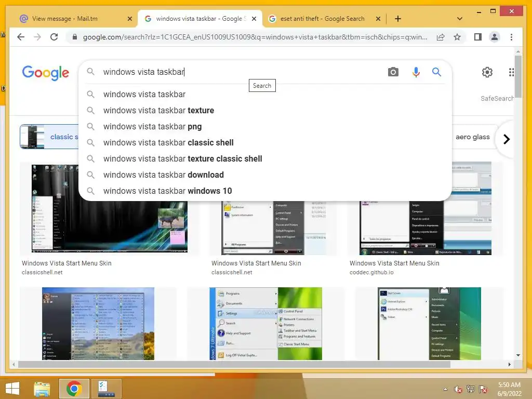Screen dimensions: 532x399
Task: Choose suggestion 'windows vista taskbar png'
Action: 265,127
